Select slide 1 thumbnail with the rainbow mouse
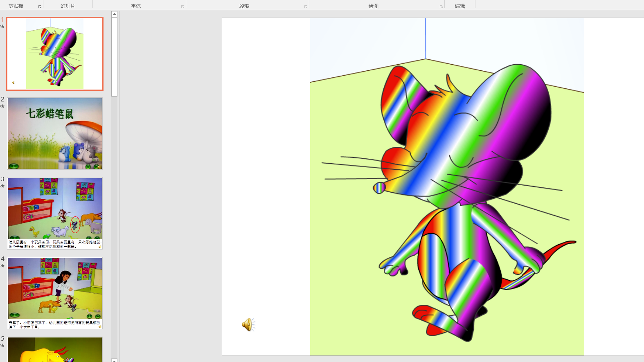 (x=55, y=54)
